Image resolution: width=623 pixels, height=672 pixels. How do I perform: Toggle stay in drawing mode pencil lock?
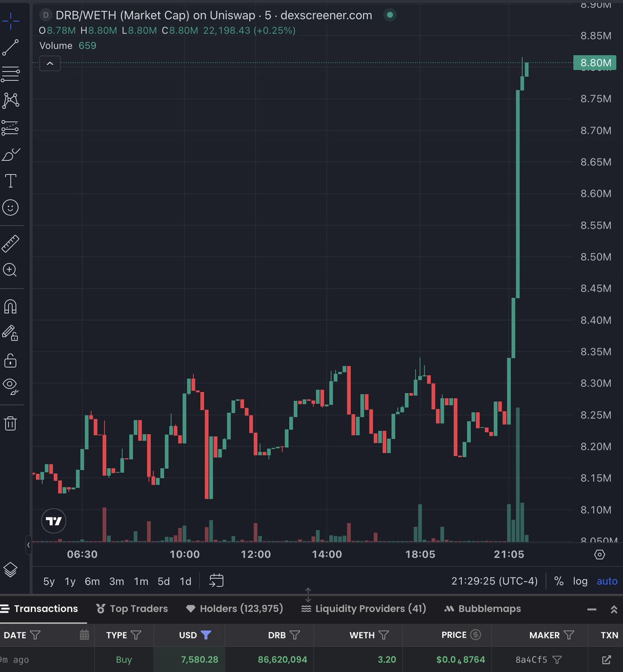10,333
